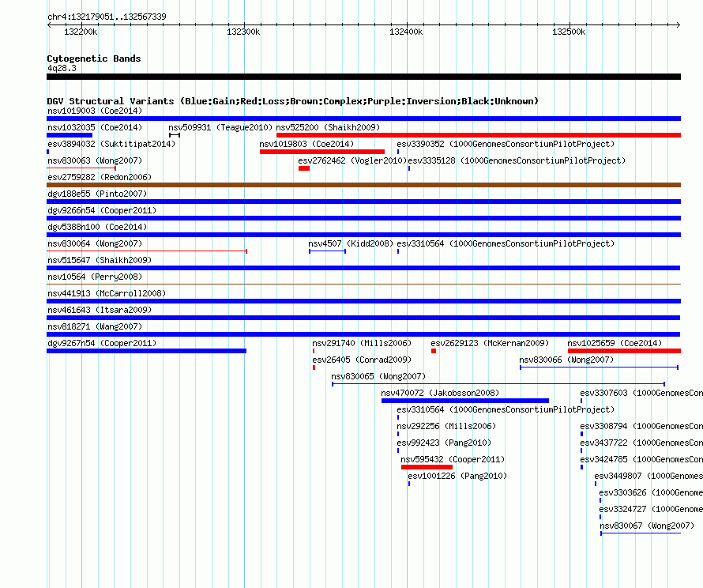The width and height of the screenshot is (703, 588).
Task: Select the nsv830067 (Wong2007) label
Action: click(647, 526)
